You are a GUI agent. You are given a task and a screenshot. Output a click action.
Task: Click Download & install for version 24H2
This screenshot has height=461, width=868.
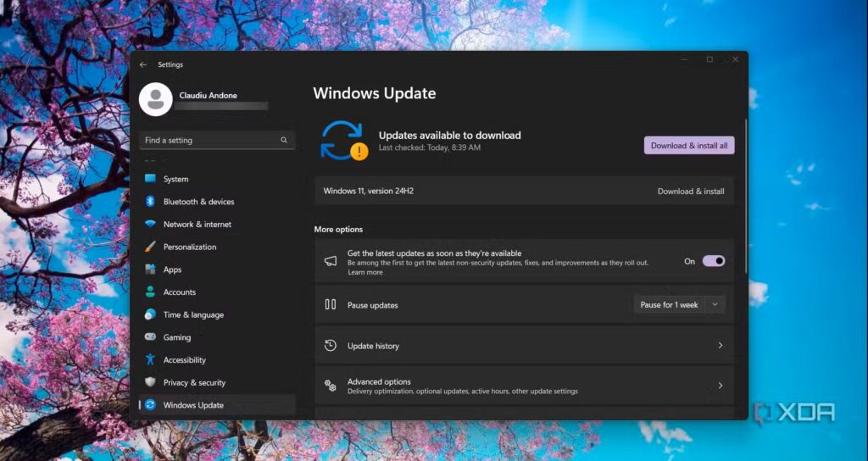[x=690, y=192]
